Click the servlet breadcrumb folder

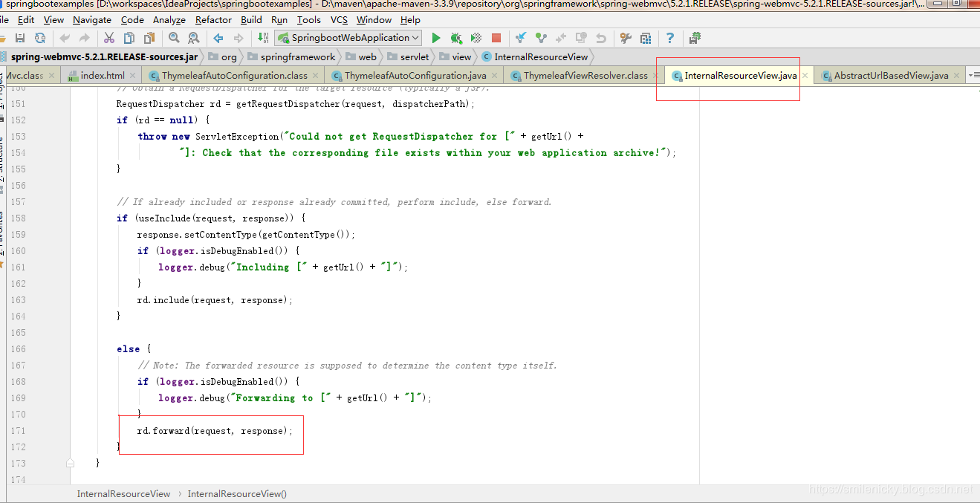408,56
